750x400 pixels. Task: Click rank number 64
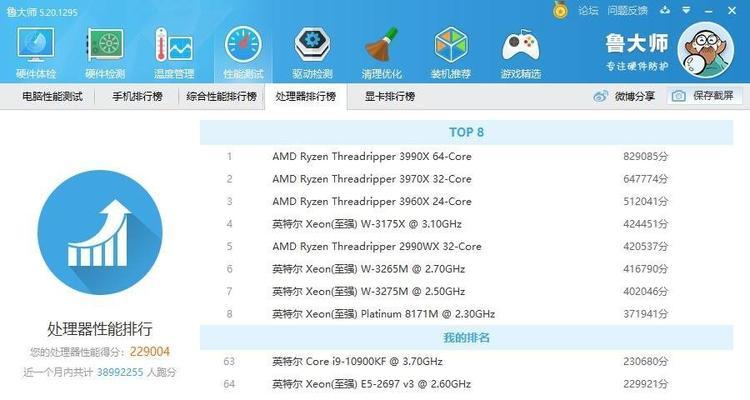(229, 384)
